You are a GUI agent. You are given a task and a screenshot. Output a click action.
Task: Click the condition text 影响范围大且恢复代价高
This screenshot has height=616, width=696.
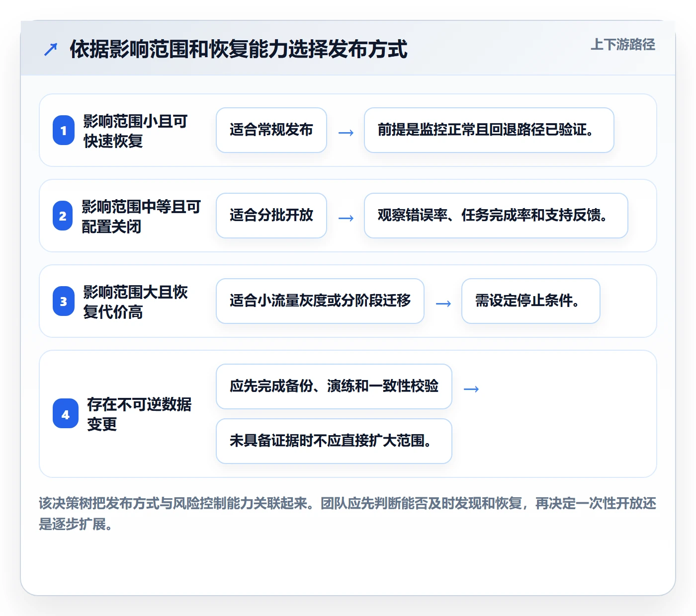coord(135,302)
